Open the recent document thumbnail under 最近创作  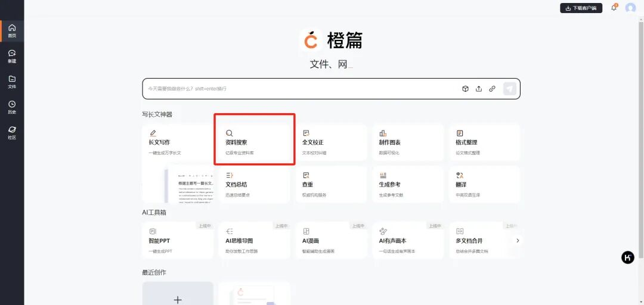click(254, 294)
